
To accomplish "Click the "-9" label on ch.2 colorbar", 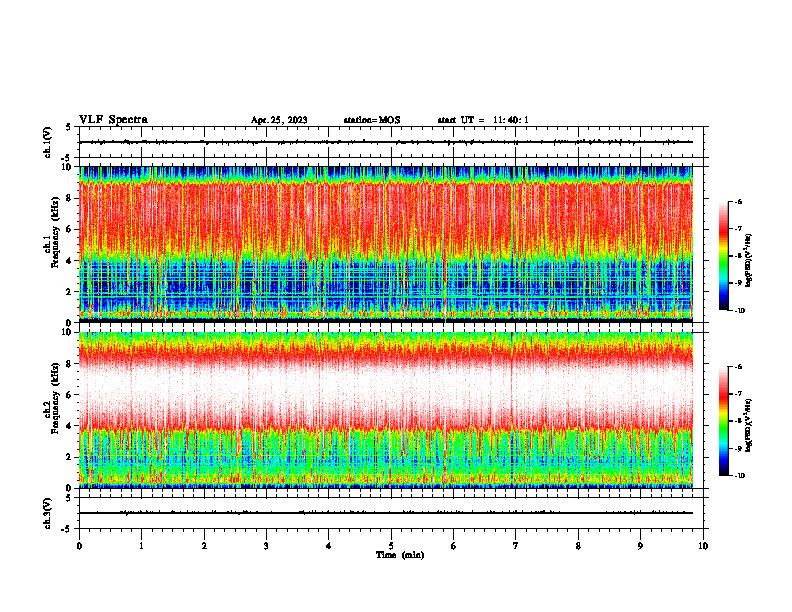I will 738,448.
